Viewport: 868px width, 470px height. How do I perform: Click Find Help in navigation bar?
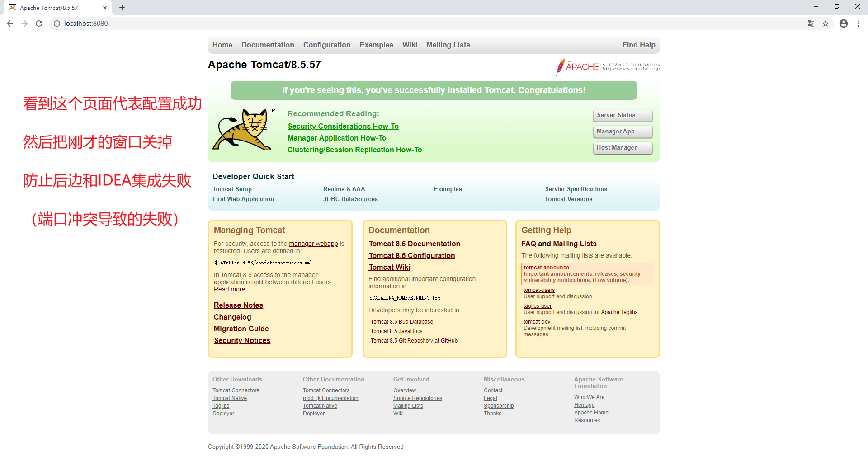click(639, 45)
